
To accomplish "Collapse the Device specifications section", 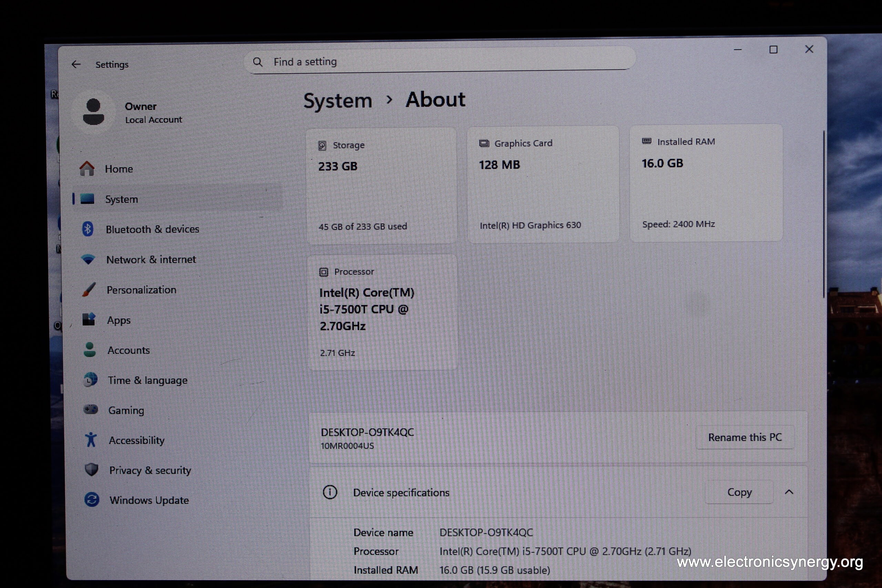I will click(x=789, y=492).
